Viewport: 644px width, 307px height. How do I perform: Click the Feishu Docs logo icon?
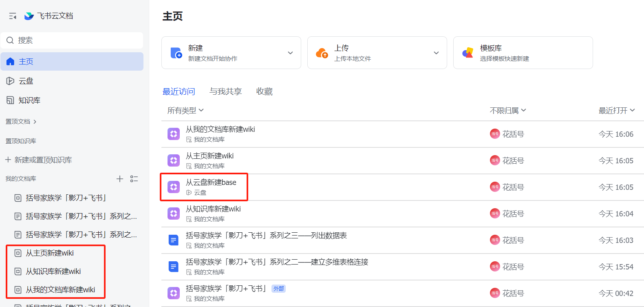pyautogui.click(x=29, y=16)
